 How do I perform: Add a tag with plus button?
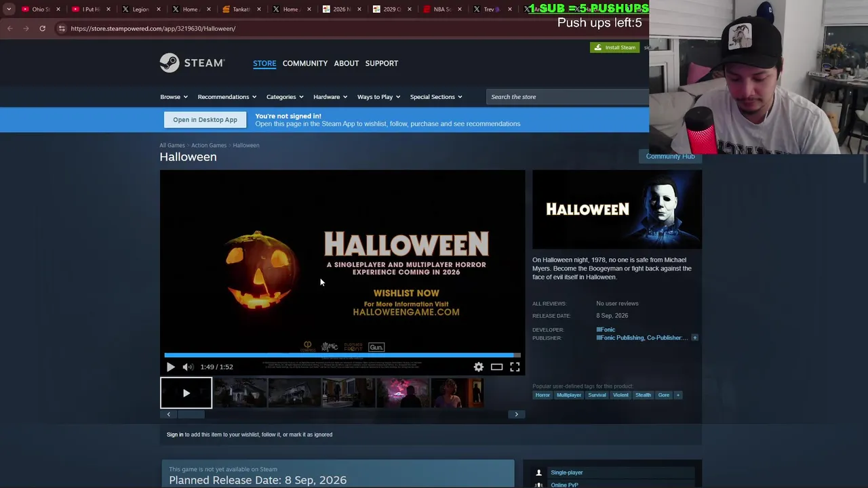pos(677,395)
